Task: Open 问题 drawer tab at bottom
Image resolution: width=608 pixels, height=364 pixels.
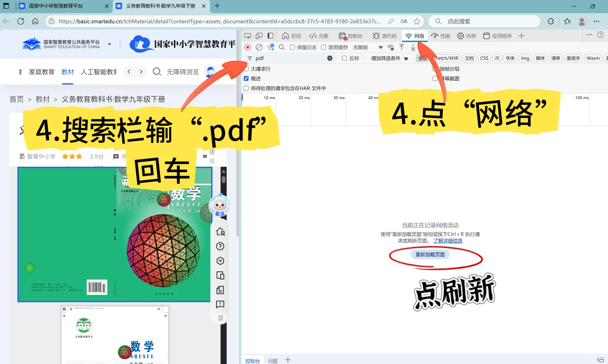Action: pos(272,361)
